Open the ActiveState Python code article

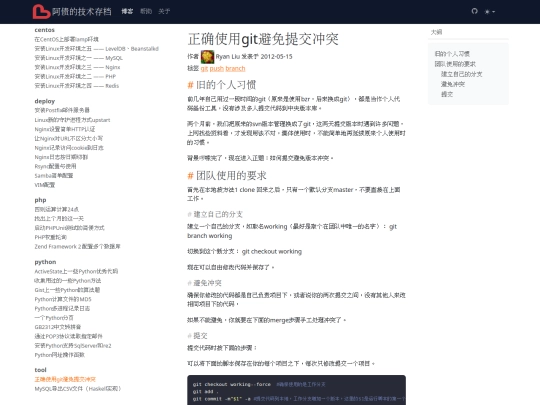coord(76,271)
